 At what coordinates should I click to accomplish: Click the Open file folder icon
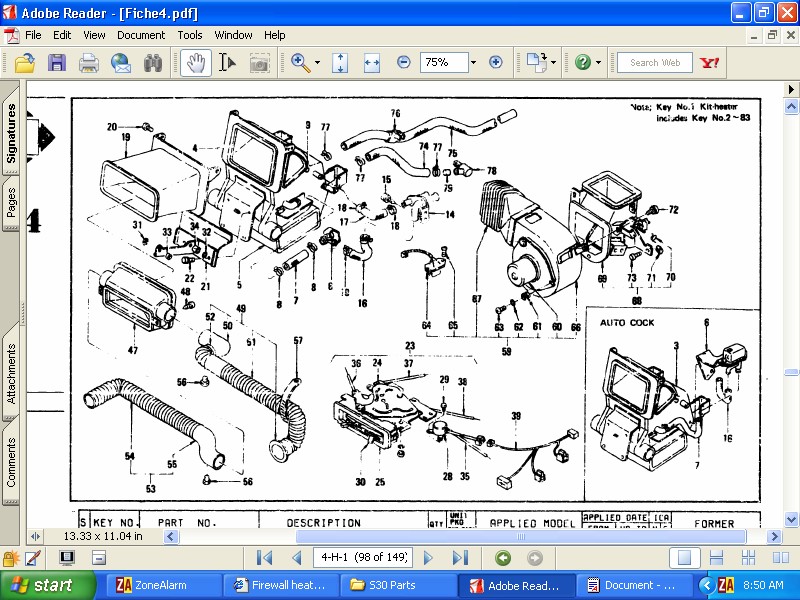[24, 63]
